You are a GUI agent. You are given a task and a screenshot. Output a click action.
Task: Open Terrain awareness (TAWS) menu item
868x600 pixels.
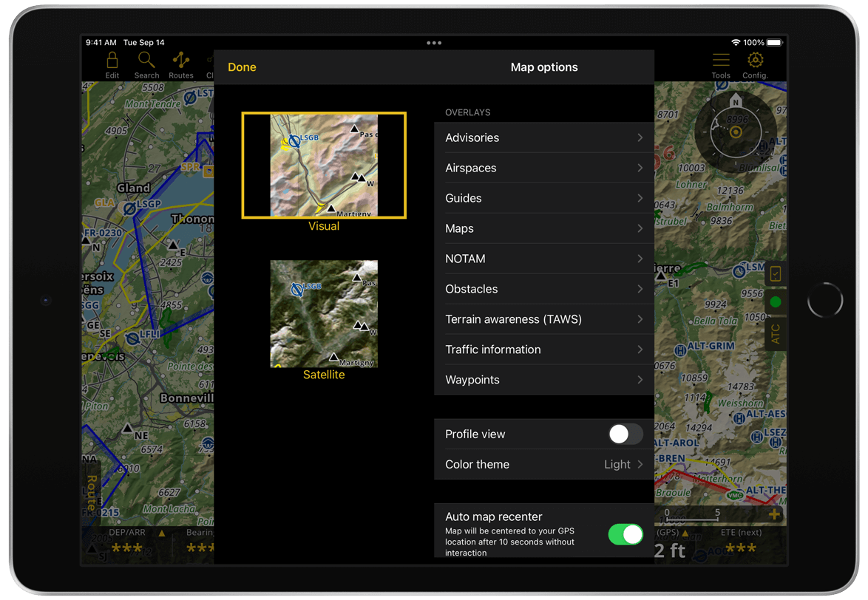pyautogui.click(x=543, y=320)
